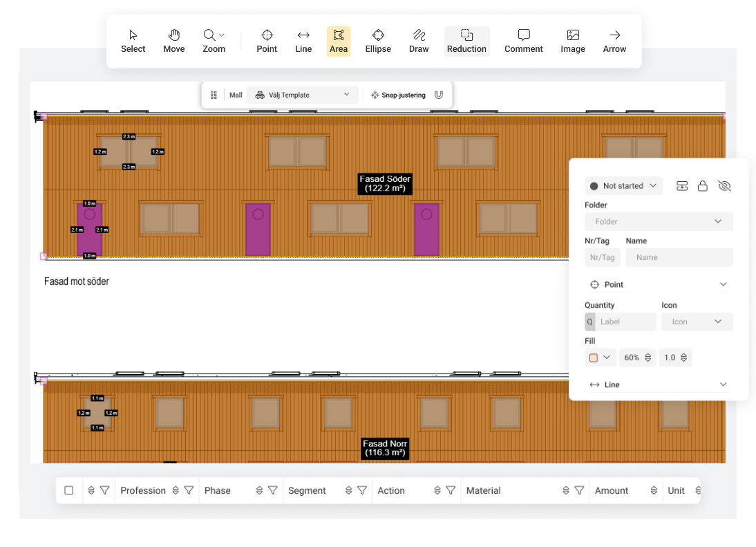
Task: Tick the select-all checkbox in table header
Action: tap(69, 490)
